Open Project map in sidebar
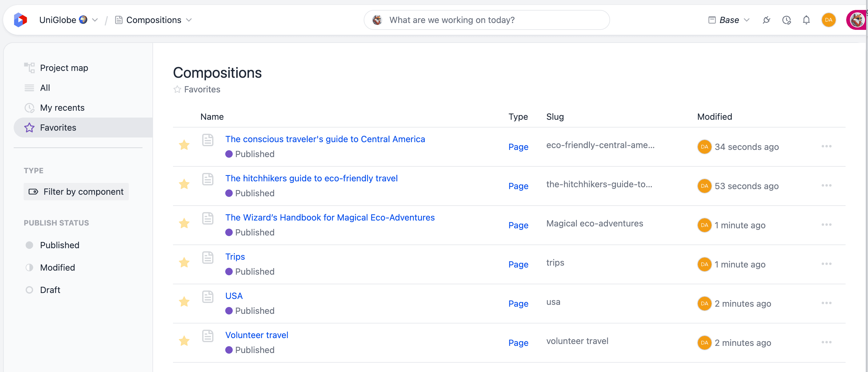 click(64, 68)
